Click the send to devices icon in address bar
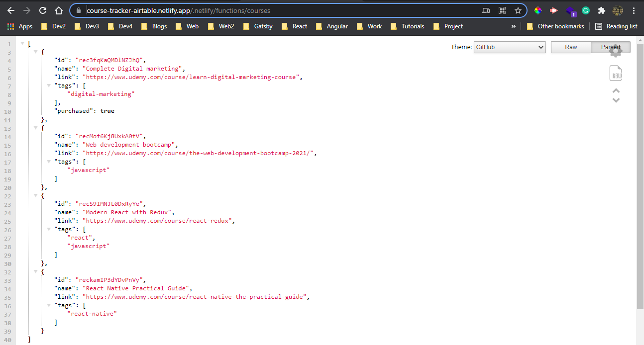This screenshot has width=644, height=345. coord(486,10)
